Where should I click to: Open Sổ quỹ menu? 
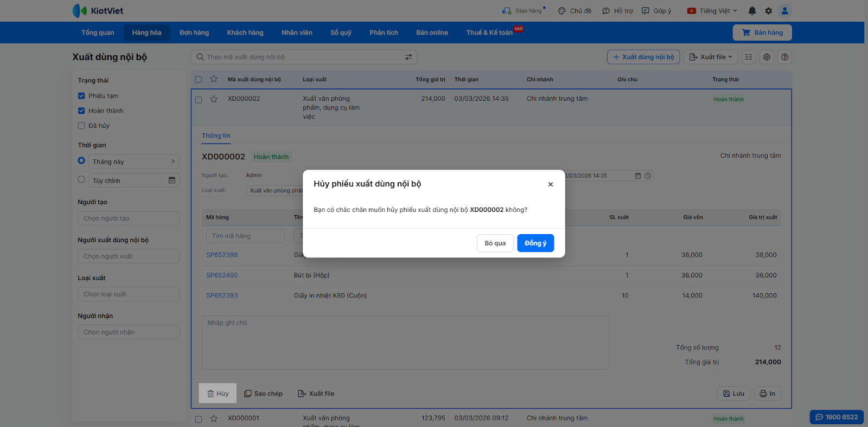341,33
